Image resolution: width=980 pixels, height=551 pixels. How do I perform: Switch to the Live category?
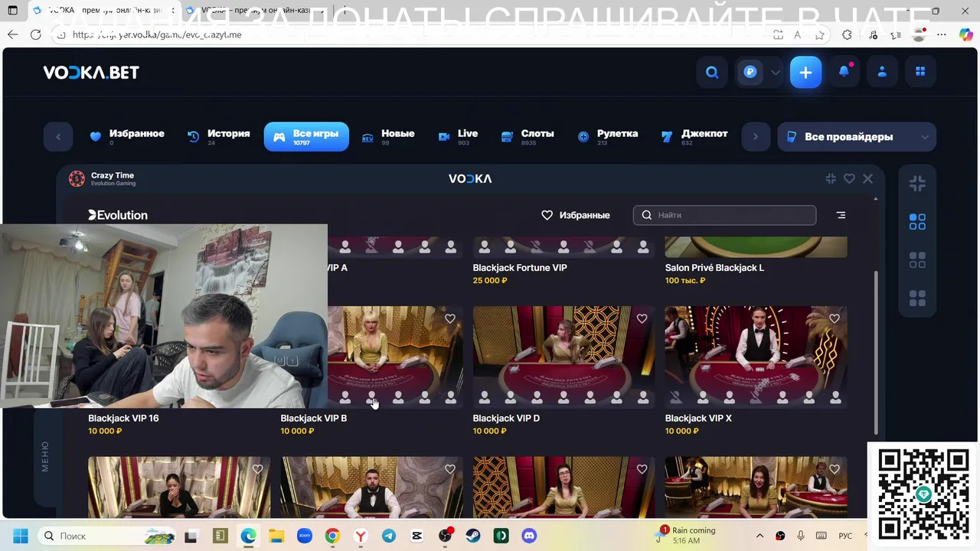[x=458, y=136]
